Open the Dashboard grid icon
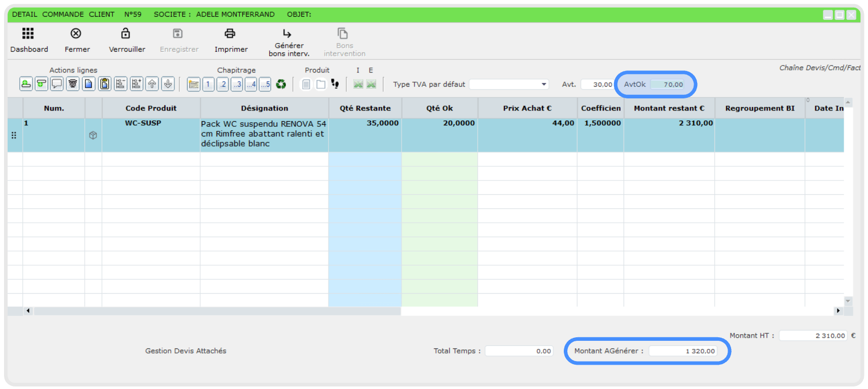 tap(28, 33)
